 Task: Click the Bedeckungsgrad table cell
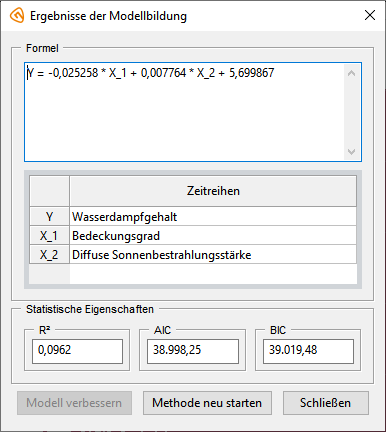213,236
